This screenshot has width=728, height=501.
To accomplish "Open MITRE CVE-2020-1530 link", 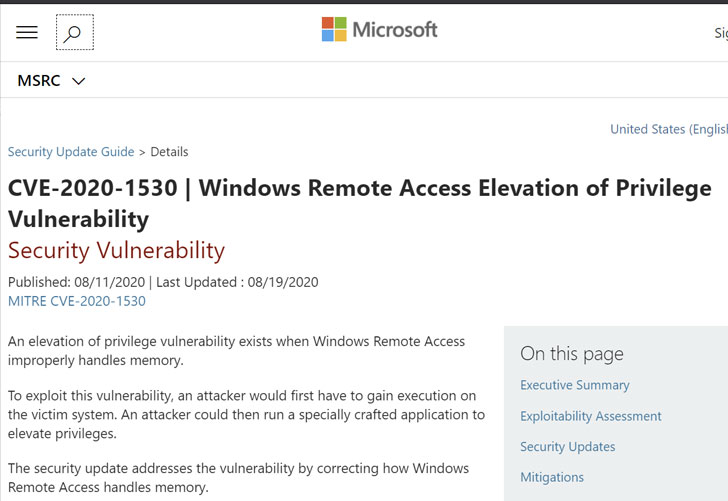I will [x=77, y=301].
